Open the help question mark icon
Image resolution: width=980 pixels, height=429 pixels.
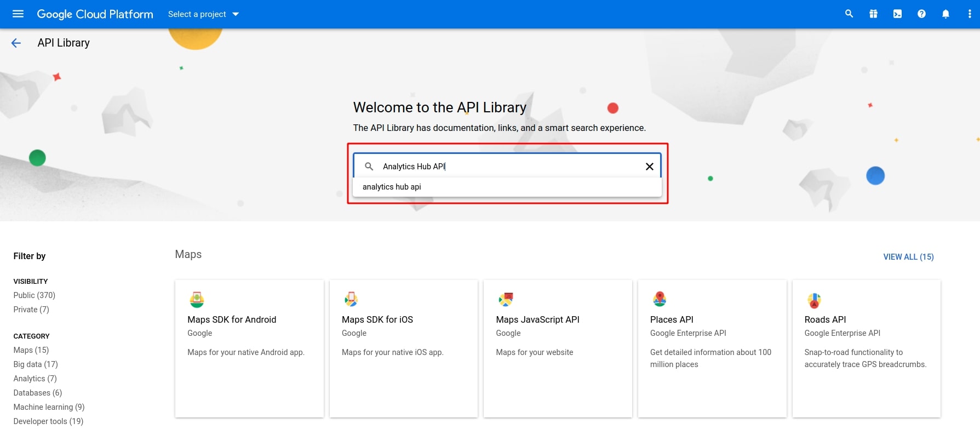click(x=921, y=14)
